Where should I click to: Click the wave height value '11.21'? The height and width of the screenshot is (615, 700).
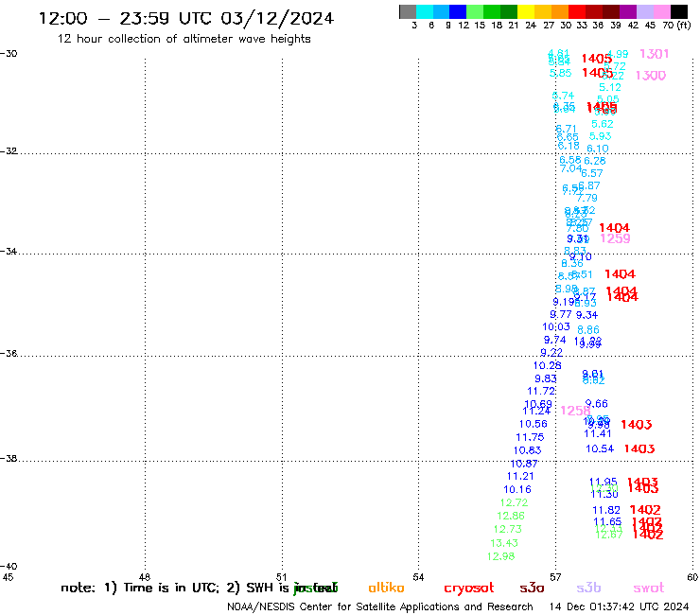tap(520, 476)
